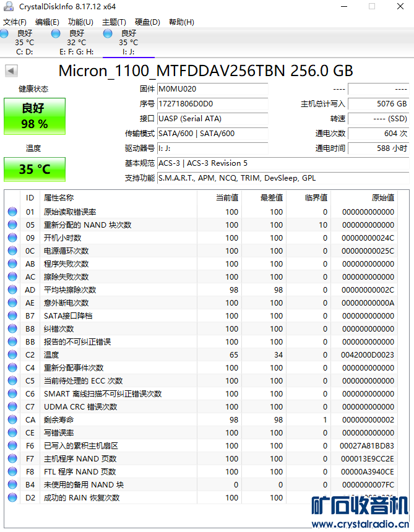
Task: Click the 35 °C temperature button
Action: pos(35,169)
